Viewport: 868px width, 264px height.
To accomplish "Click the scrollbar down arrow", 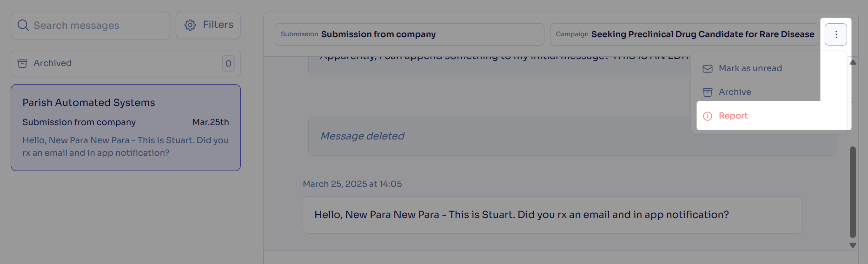I will point(853,245).
